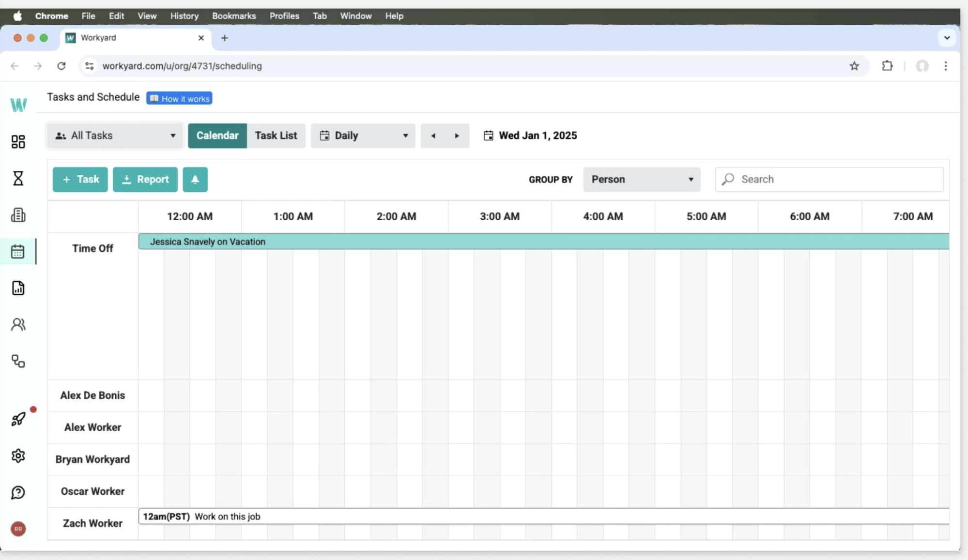This screenshot has height=560, width=968.
Task: Open the rocket getting-started icon
Action: click(x=18, y=419)
